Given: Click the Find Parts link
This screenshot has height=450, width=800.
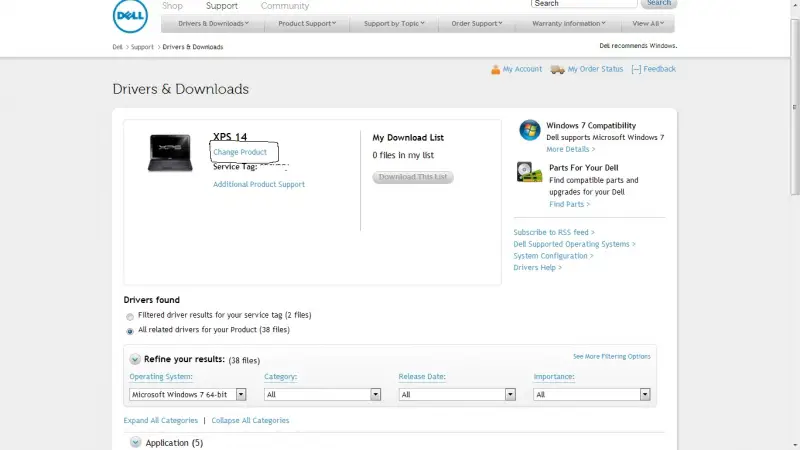Looking at the screenshot, I should [569, 204].
